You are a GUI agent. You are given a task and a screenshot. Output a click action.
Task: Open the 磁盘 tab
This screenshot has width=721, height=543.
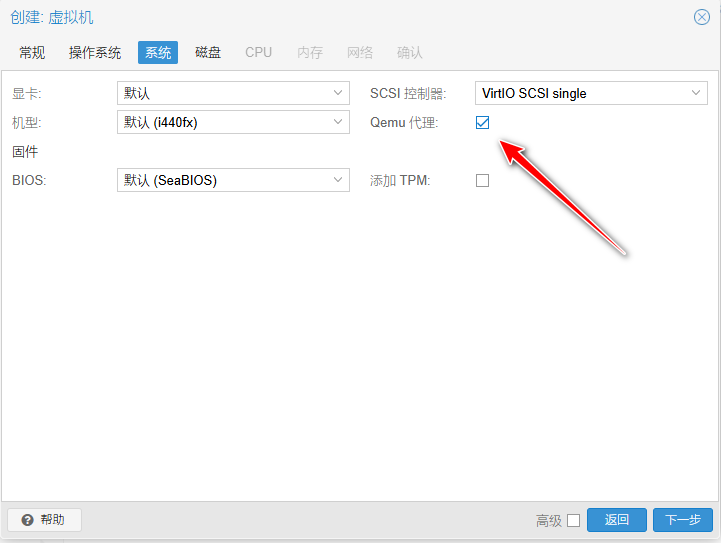pos(208,52)
